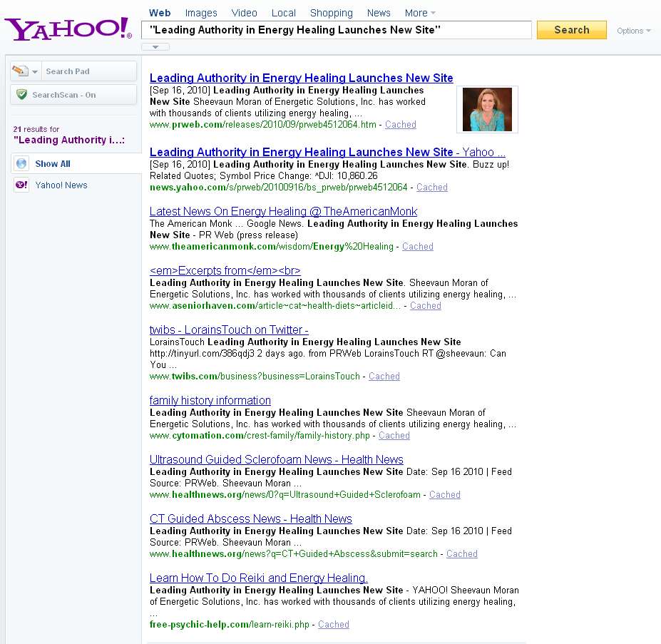Viewport: 661px width, 644px height.
Task: Click the SearchScan green shield icon
Action: click(21, 94)
